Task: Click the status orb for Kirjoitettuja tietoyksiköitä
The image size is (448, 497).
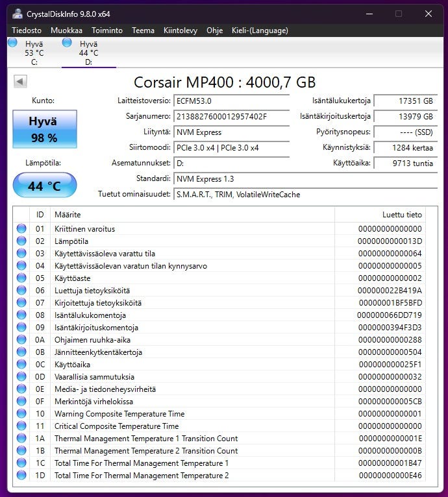Action: tap(21, 303)
